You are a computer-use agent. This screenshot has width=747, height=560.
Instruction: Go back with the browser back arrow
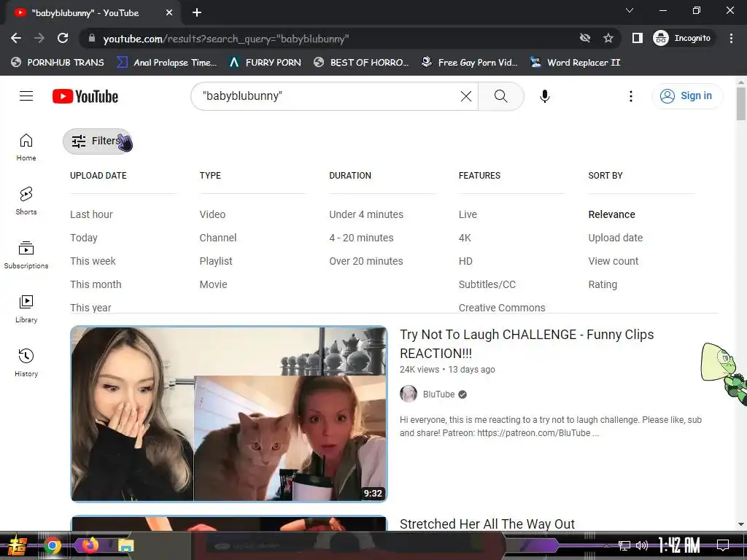[16, 38]
